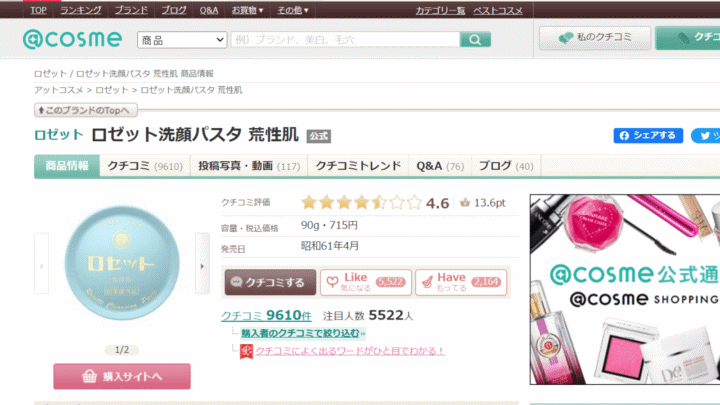Click the Like heart button

pyautogui.click(x=366, y=282)
